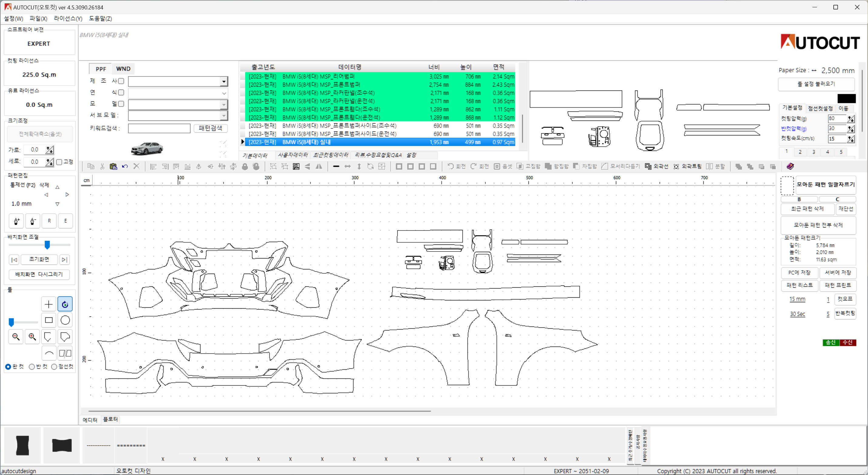Click the 배치화면 조절 slider handle
This screenshot has width=868, height=475.
47,245
